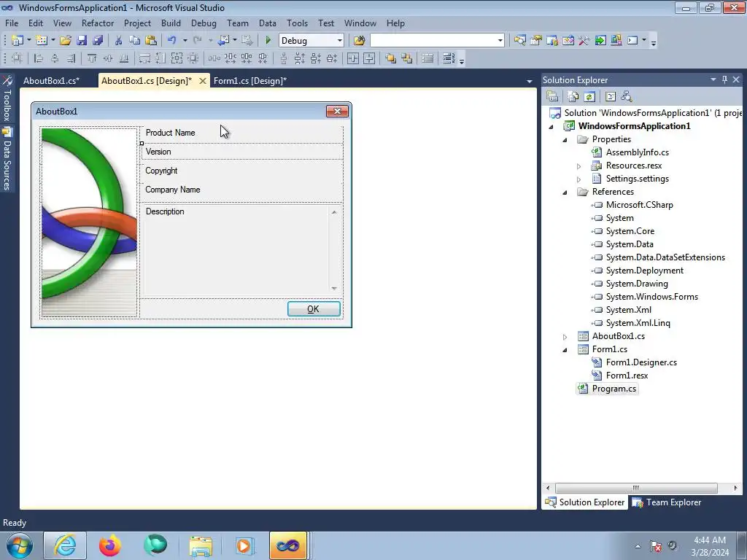The image size is (747, 560).
Task: Open the Tools menu
Action: [298, 23]
